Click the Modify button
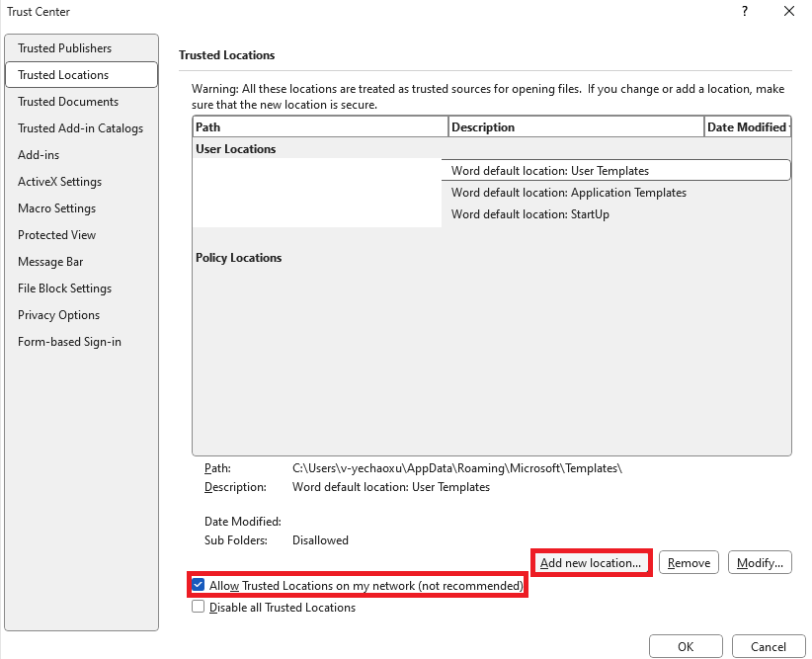The image size is (812, 659). (760, 562)
